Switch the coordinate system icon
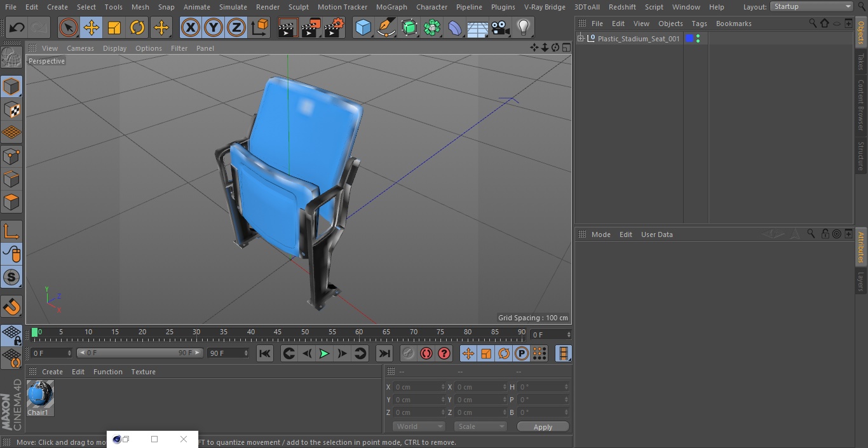868x448 pixels. [260, 27]
